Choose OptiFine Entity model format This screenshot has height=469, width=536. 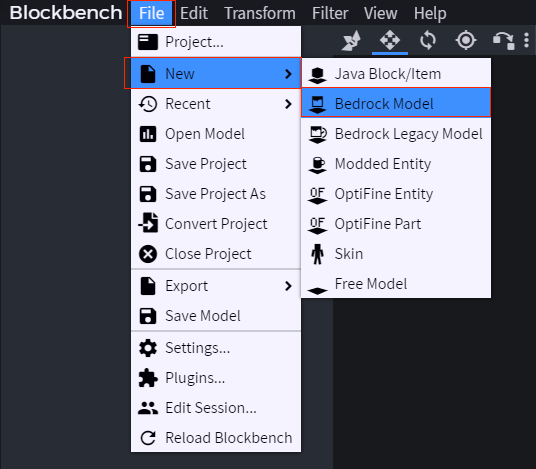click(x=396, y=194)
